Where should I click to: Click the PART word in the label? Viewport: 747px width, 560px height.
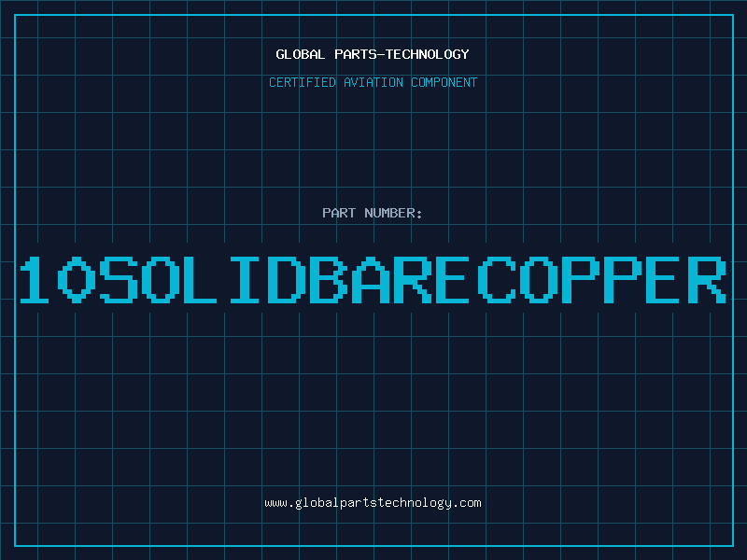[339, 213]
